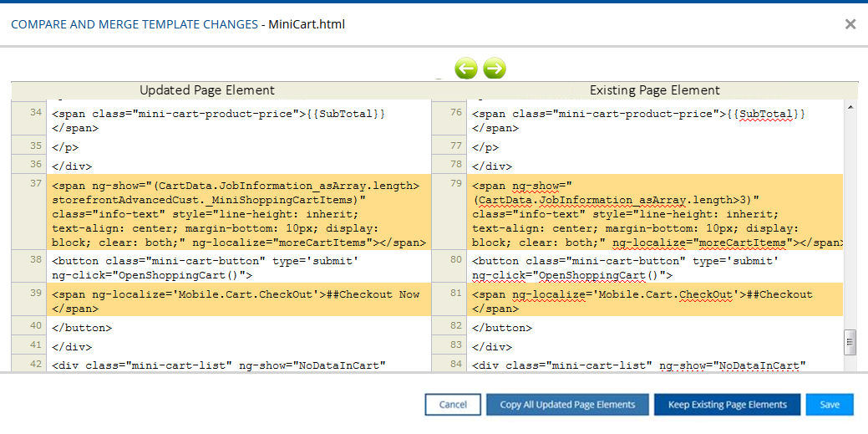
Task: Click the green right arrow merge icon
Action: [x=495, y=69]
